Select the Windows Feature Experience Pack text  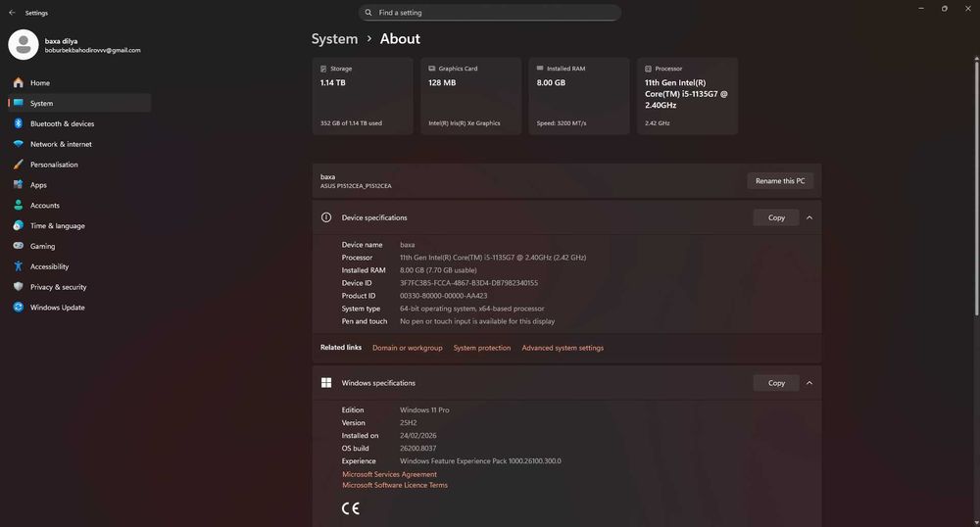coord(480,461)
